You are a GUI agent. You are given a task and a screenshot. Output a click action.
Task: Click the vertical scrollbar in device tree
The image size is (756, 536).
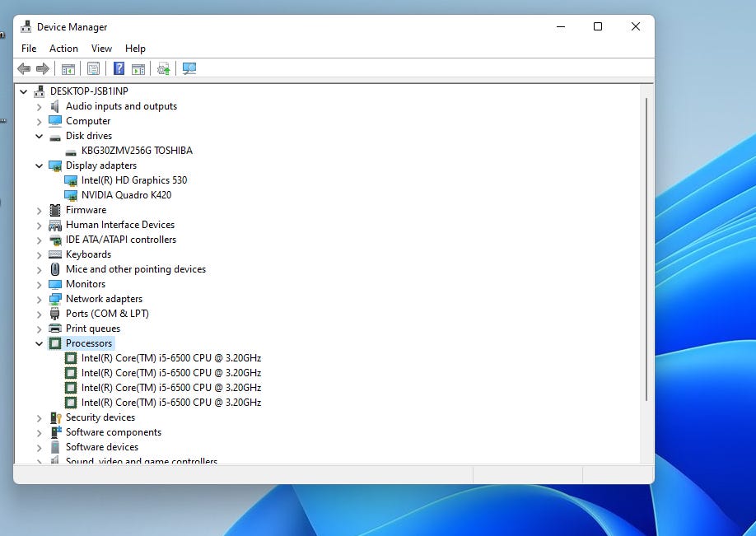(646, 247)
